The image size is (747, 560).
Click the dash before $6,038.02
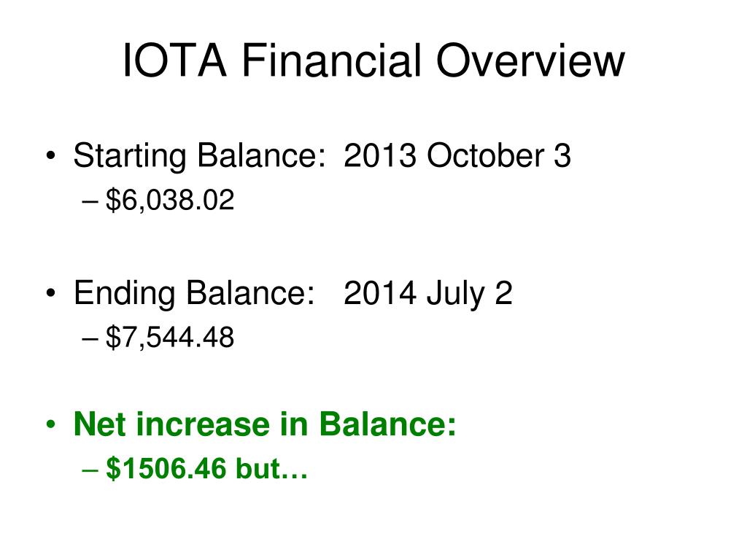point(90,201)
